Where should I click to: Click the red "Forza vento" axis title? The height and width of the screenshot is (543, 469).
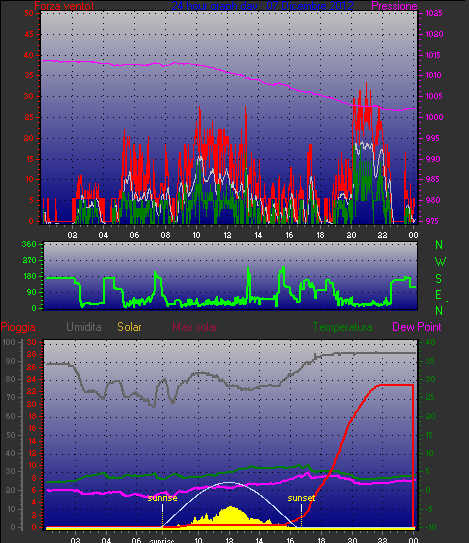64,6
